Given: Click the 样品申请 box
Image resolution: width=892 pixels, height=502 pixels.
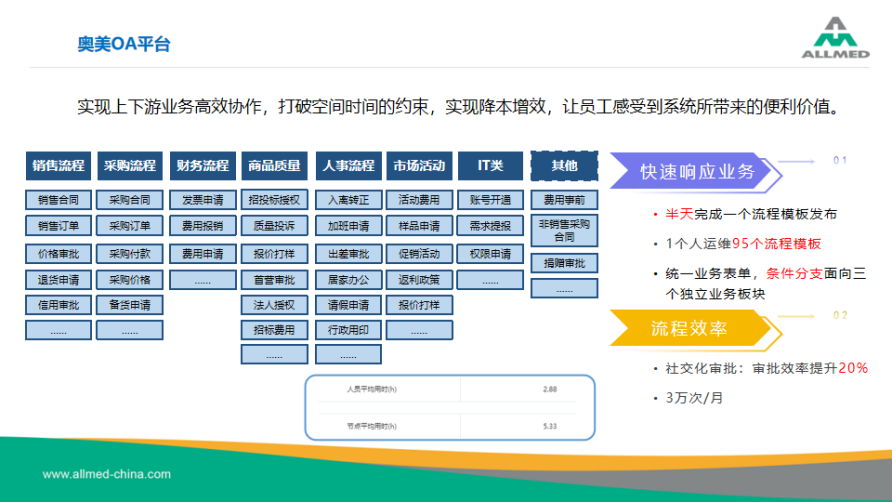Looking at the screenshot, I should pos(419,225).
